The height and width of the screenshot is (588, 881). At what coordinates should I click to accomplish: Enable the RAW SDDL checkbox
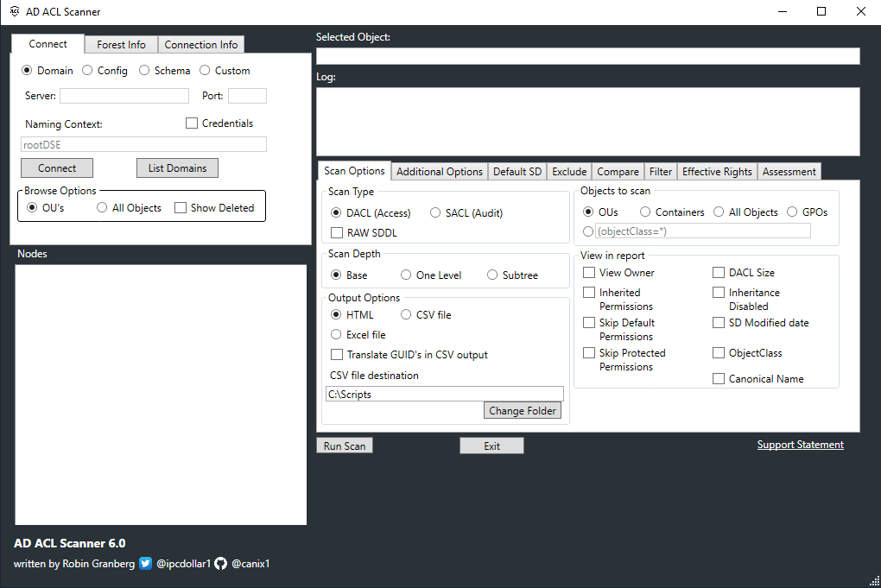337,232
